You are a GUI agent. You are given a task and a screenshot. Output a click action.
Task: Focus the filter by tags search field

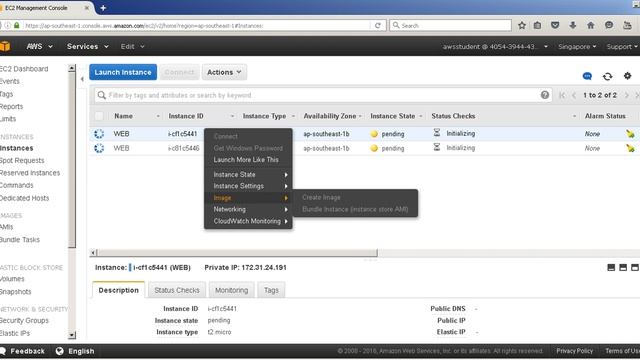[x=322, y=95]
